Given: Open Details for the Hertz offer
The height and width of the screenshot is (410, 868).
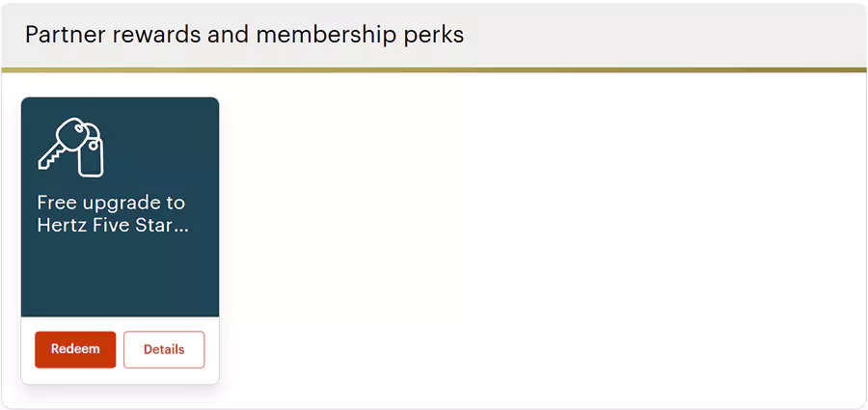Looking at the screenshot, I should point(164,349).
